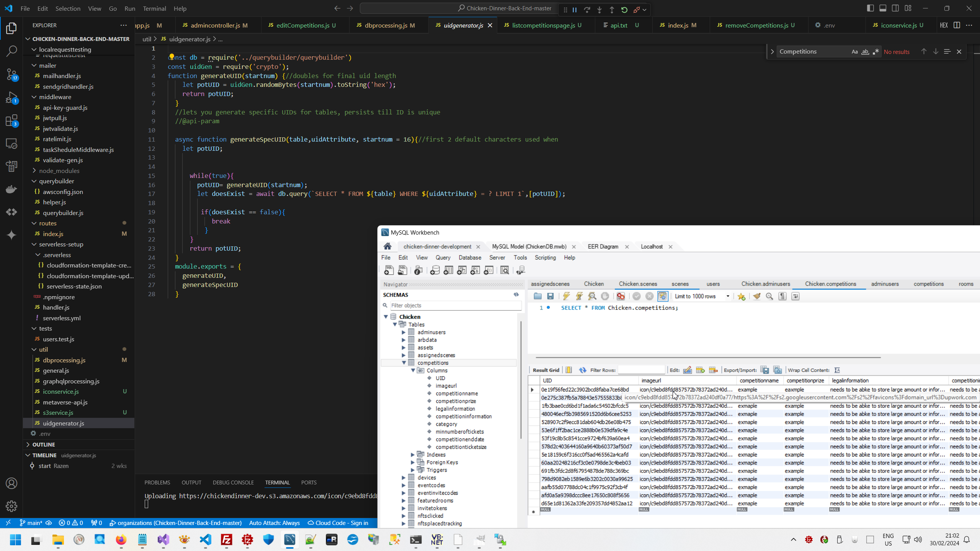Expand the node_modules folder
980x551 pixels.
(x=59, y=171)
